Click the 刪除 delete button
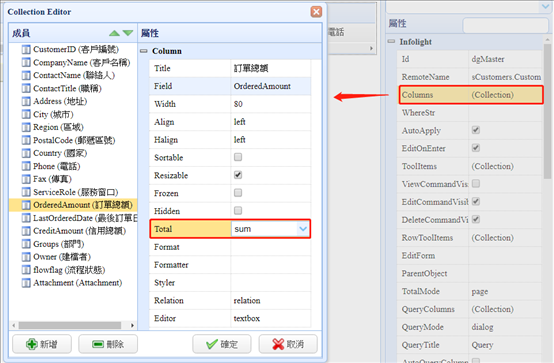 pyautogui.click(x=108, y=344)
